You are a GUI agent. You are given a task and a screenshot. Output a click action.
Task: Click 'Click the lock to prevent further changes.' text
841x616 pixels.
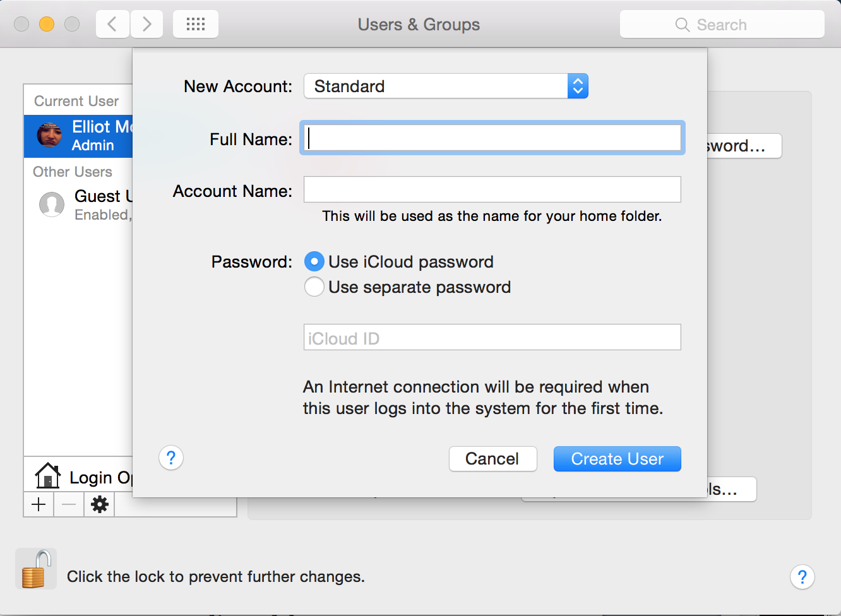click(x=216, y=577)
